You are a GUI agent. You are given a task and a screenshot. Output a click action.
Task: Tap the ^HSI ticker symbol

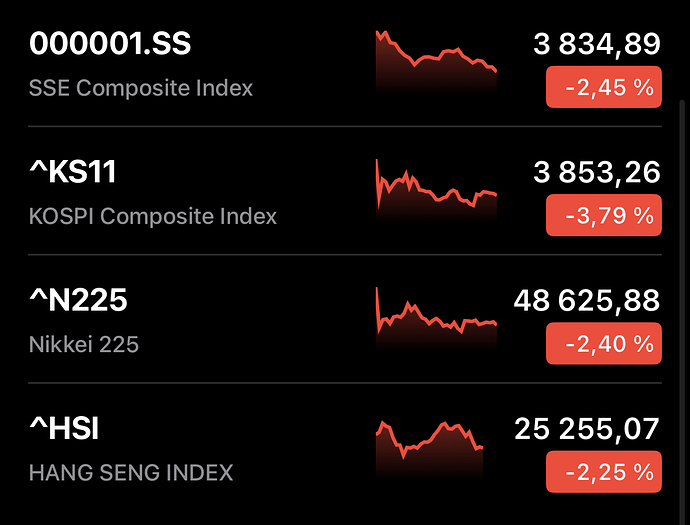[65, 429]
